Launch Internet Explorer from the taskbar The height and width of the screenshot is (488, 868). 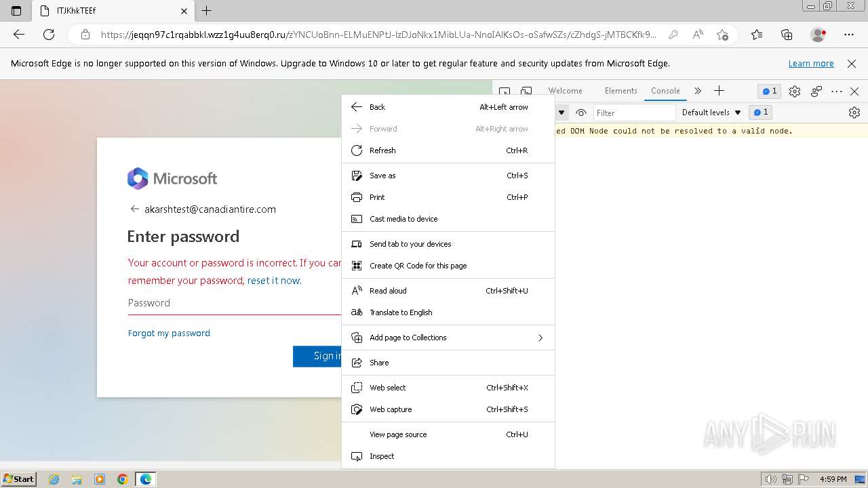[x=54, y=479]
